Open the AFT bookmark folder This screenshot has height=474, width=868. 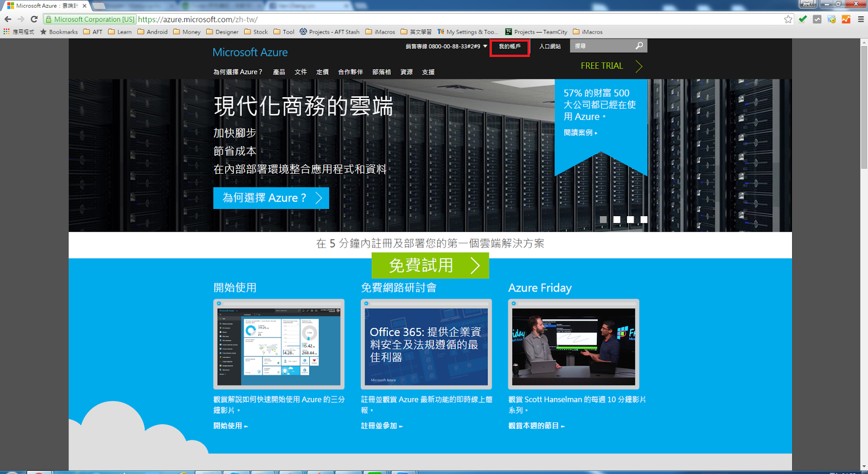(x=93, y=32)
